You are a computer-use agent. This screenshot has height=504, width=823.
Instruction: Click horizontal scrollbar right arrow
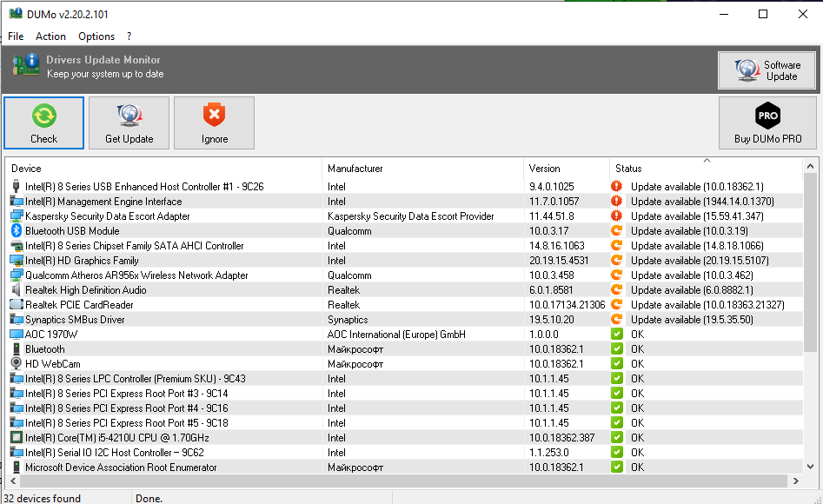pos(796,481)
